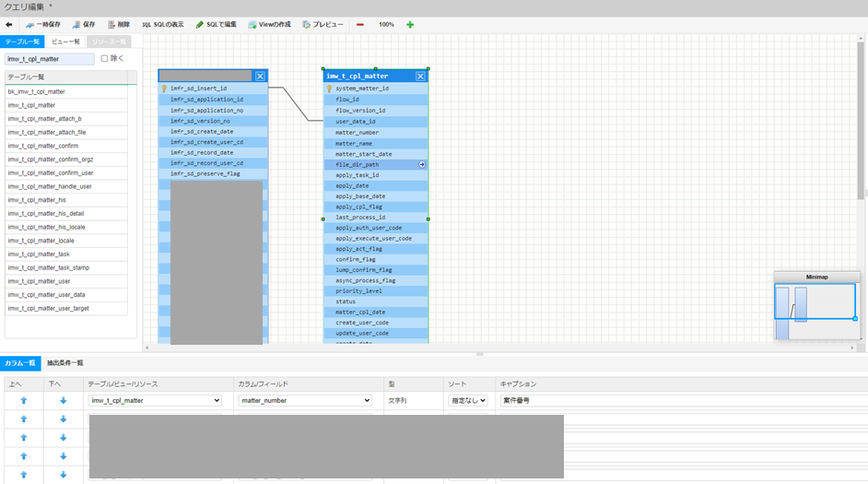
Task: Close the gray-titled table box
Action: (260, 76)
